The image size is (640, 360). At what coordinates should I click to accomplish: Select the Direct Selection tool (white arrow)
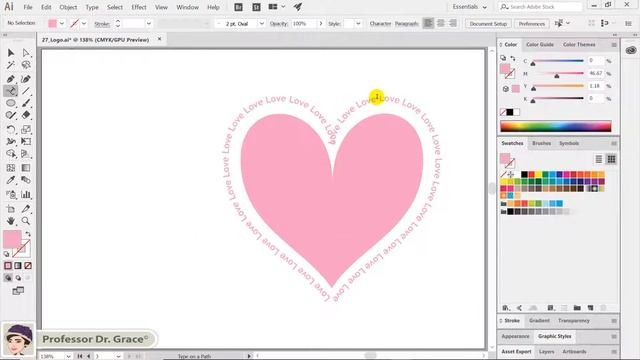coord(26,53)
